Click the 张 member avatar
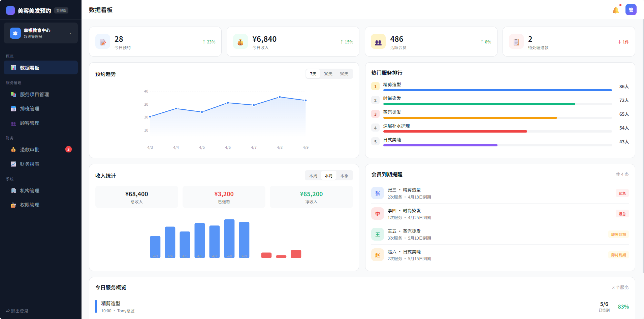Screen dimensions: 644x319 tap(378, 193)
